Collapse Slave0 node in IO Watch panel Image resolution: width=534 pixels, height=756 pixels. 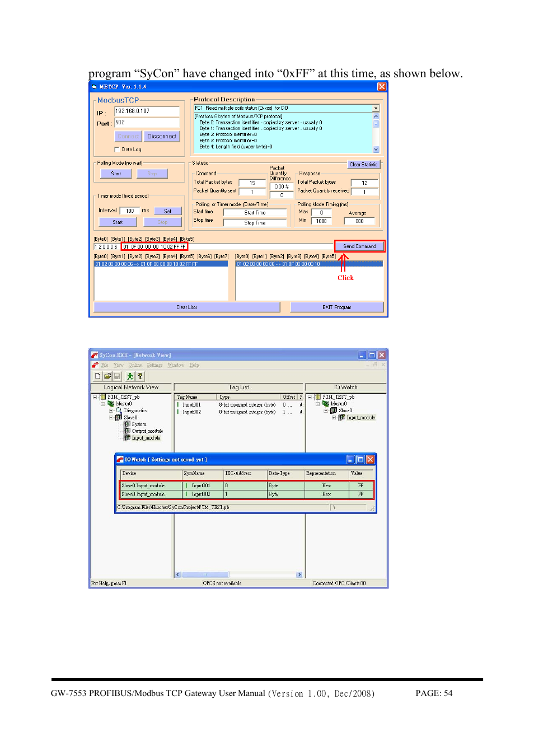pos(326,410)
